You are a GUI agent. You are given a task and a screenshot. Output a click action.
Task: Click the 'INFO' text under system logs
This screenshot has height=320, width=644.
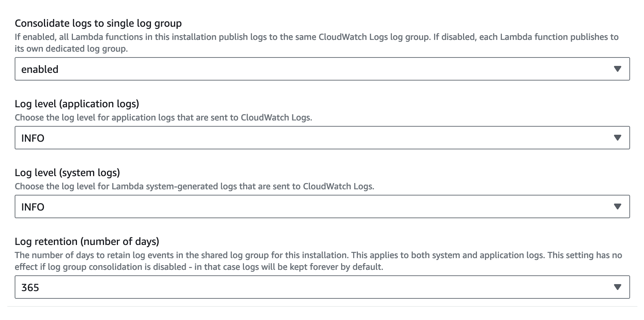pos(33,207)
